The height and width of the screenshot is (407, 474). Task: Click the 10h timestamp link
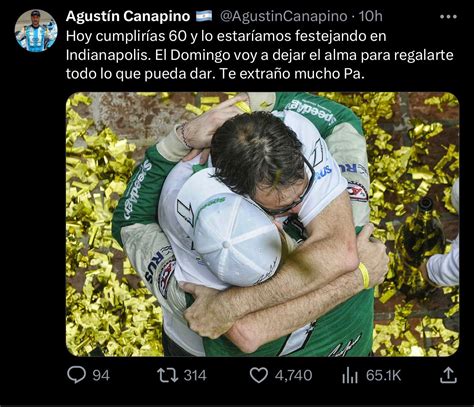(371, 16)
